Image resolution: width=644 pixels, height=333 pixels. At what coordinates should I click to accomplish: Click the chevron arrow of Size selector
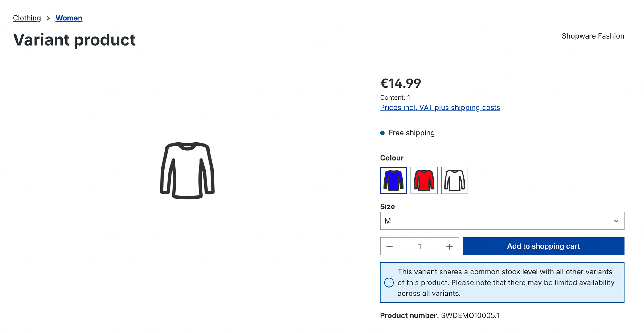[616, 221]
